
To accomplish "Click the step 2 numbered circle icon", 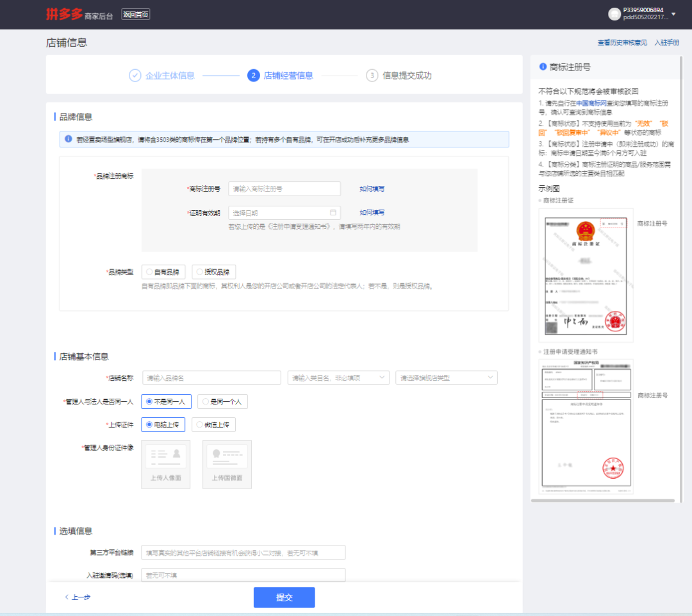I will [x=253, y=76].
